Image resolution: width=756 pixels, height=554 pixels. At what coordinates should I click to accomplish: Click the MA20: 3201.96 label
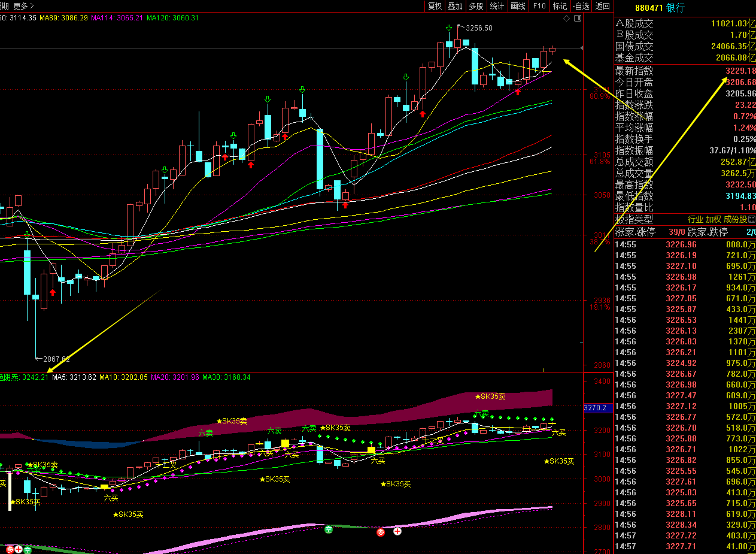[175, 377]
